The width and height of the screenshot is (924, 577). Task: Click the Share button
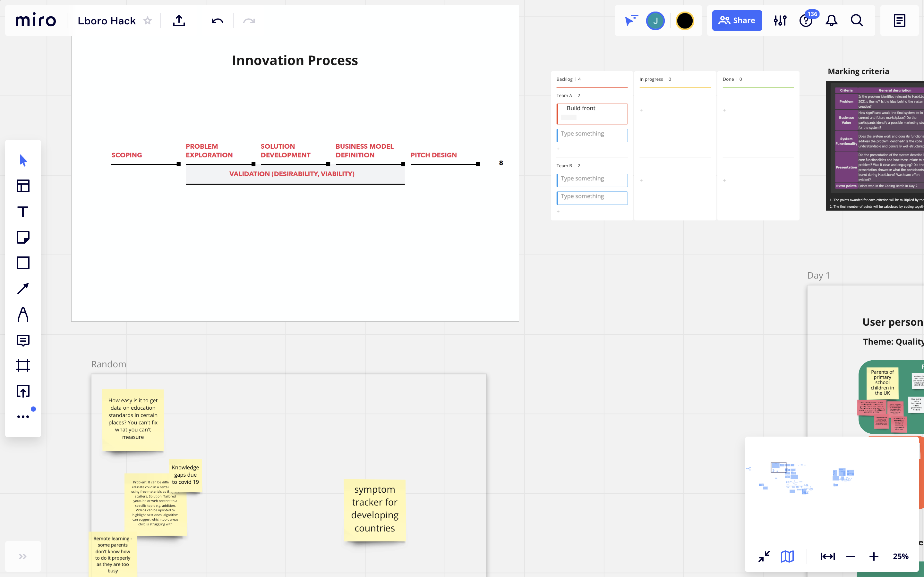pyautogui.click(x=737, y=21)
